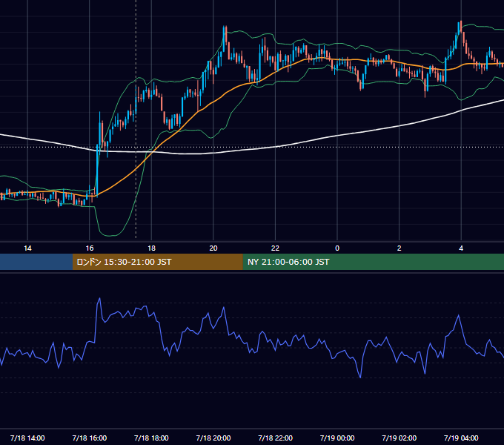This screenshot has width=504, height=445.
Task: Click the 7/19 04:00 date label
Action: pyautogui.click(x=461, y=438)
